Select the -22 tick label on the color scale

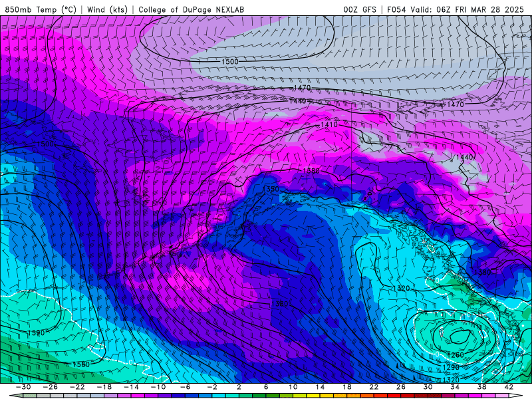77,387
